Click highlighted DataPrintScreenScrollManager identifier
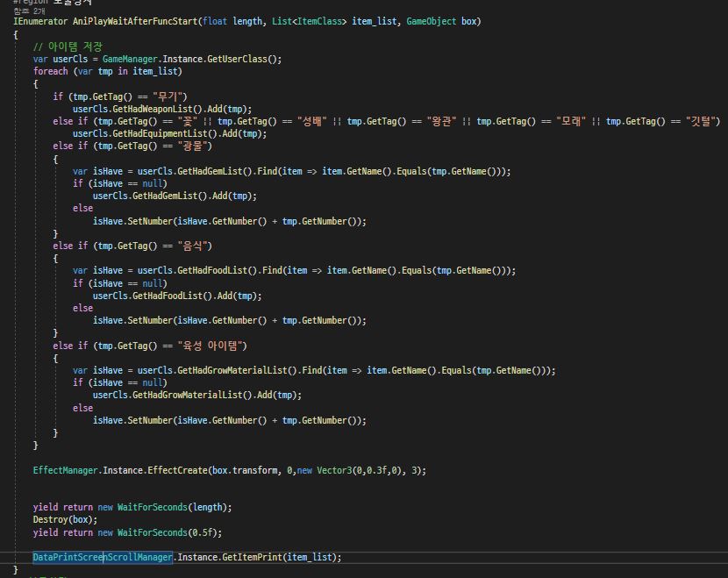 (103, 557)
